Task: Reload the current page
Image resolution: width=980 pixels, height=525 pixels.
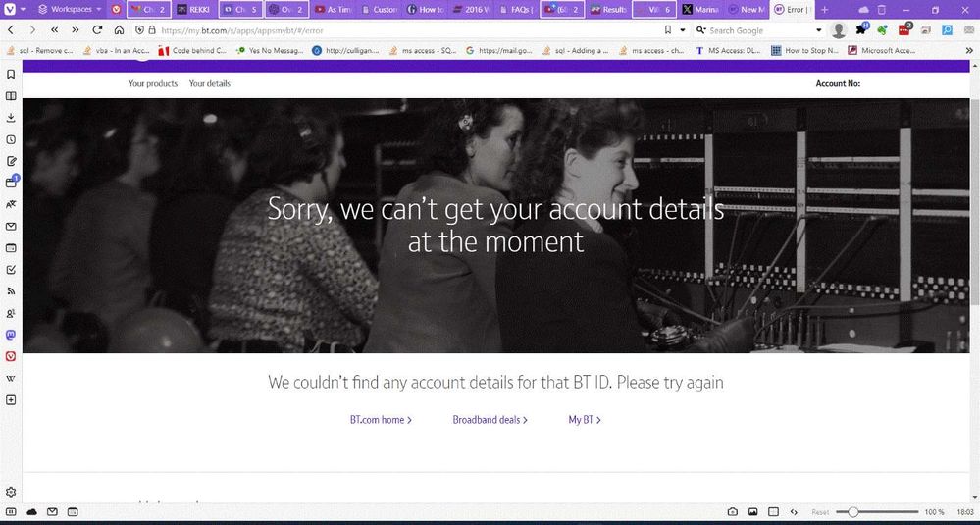Action: coord(97,30)
